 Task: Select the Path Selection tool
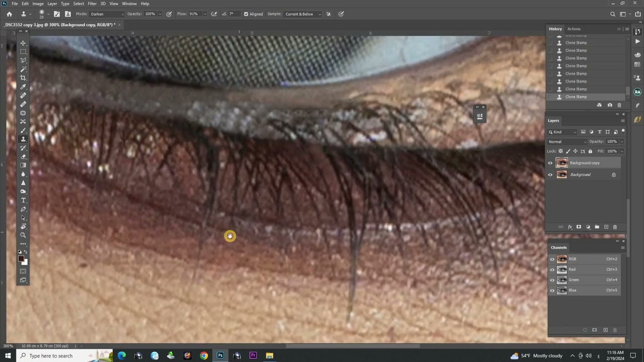tap(23, 218)
